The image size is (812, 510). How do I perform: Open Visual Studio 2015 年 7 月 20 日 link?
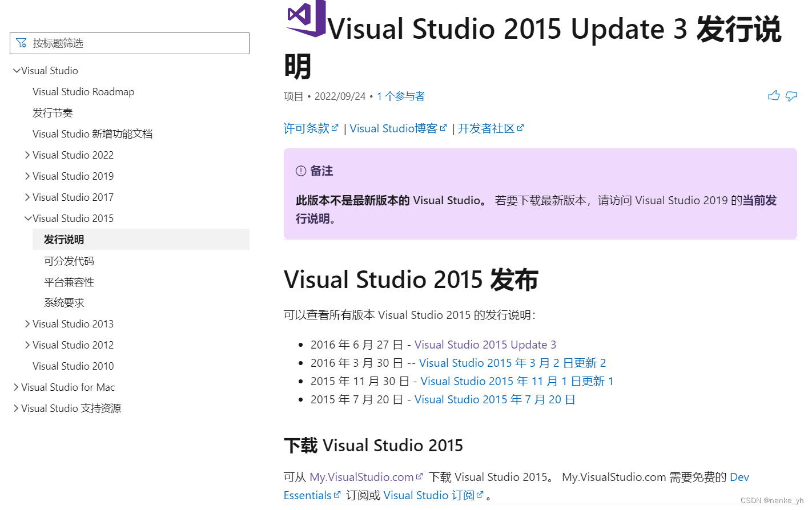pyautogui.click(x=495, y=399)
